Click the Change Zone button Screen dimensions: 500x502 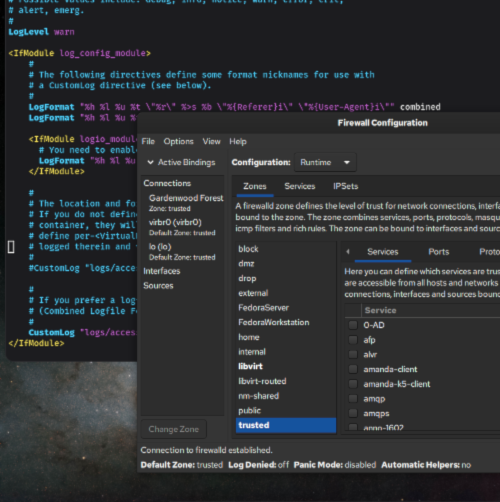click(173, 429)
